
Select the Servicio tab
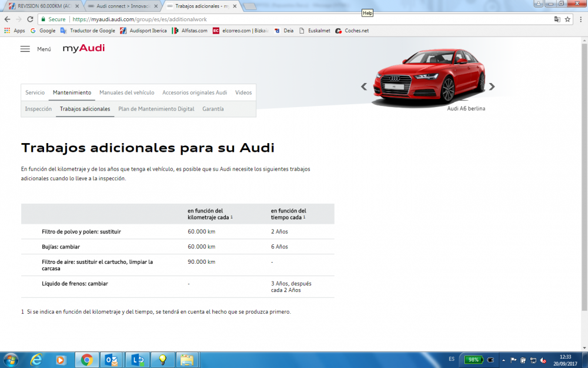[35, 92]
